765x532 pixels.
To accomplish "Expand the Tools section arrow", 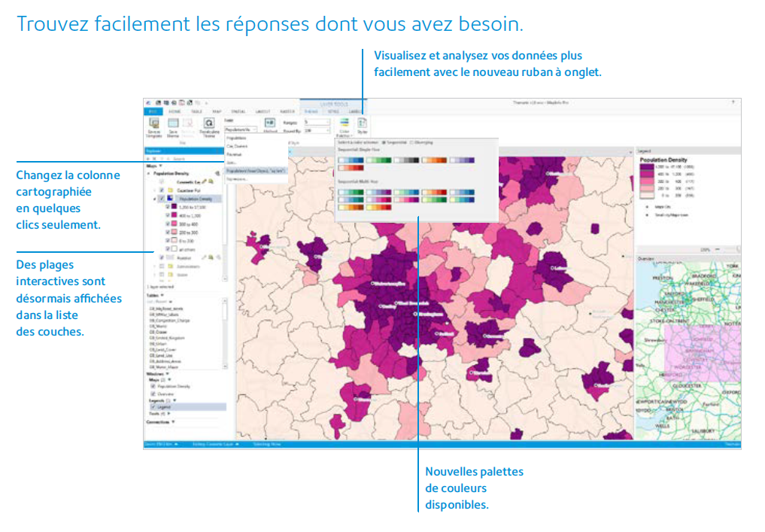I will point(168,414).
